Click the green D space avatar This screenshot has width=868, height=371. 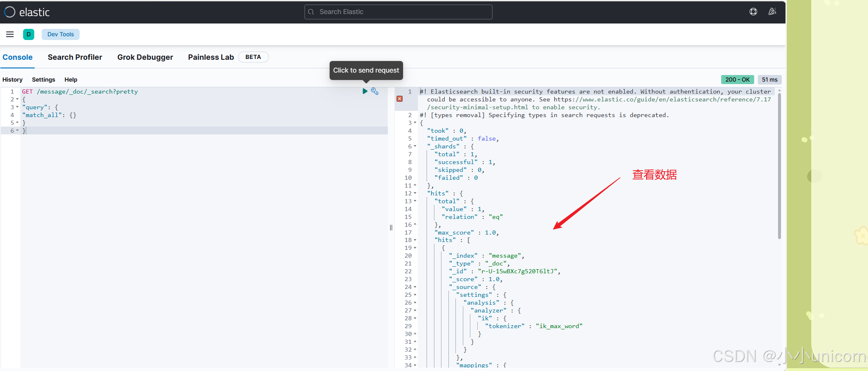click(x=28, y=34)
